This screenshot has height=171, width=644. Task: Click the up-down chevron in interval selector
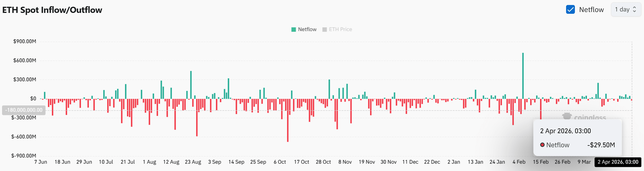tap(635, 10)
